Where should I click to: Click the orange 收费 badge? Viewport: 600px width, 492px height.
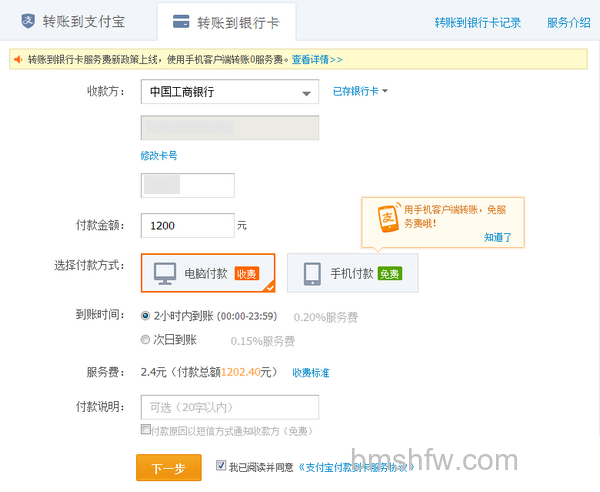pyautogui.click(x=246, y=274)
